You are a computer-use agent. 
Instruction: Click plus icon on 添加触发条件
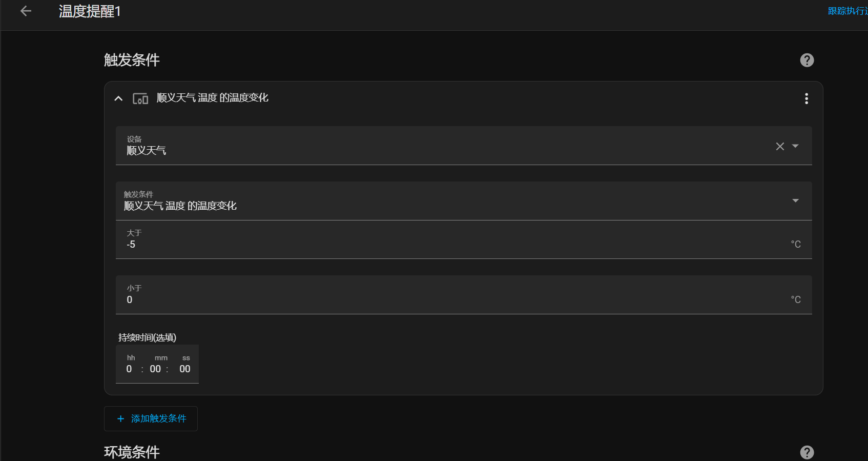[x=121, y=419]
